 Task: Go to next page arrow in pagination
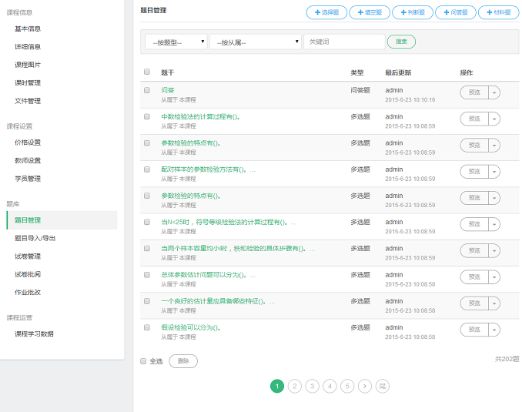(x=365, y=386)
